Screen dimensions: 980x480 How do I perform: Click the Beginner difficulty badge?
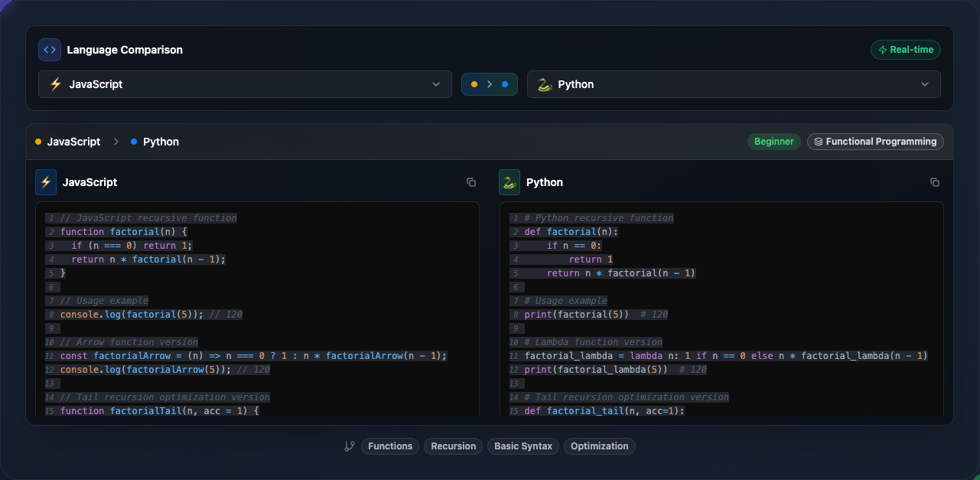pyautogui.click(x=774, y=142)
